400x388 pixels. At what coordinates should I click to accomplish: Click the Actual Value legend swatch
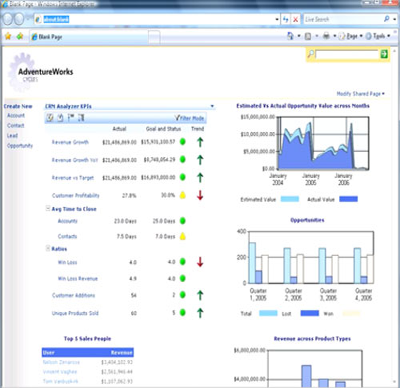[x=348, y=199]
